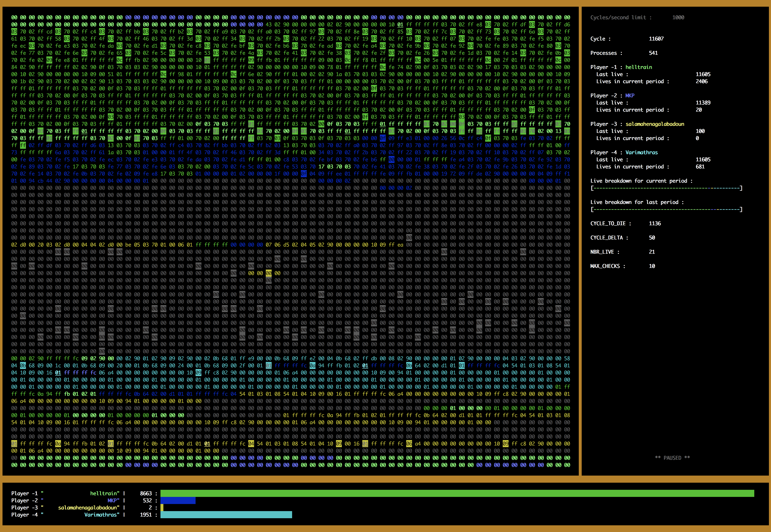Click the CYCLE_TO_DIE label
The image size is (771, 532).
pyautogui.click(x=611, y=224)
